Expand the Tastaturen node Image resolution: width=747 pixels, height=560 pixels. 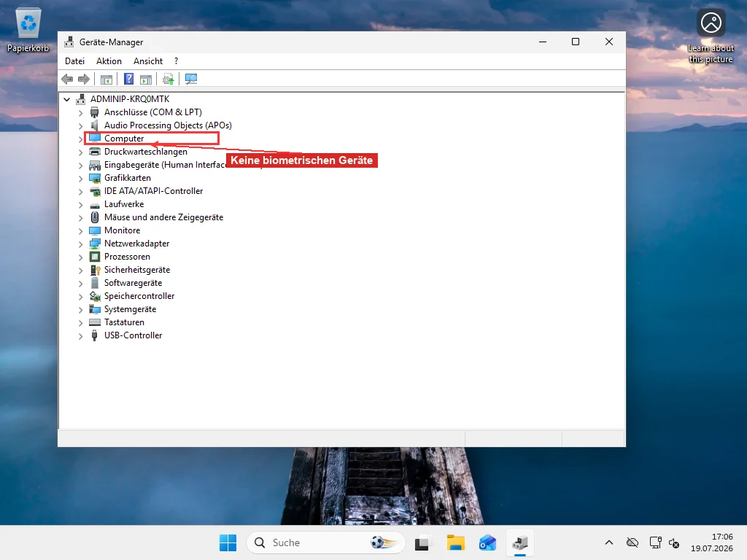point(80,323)
